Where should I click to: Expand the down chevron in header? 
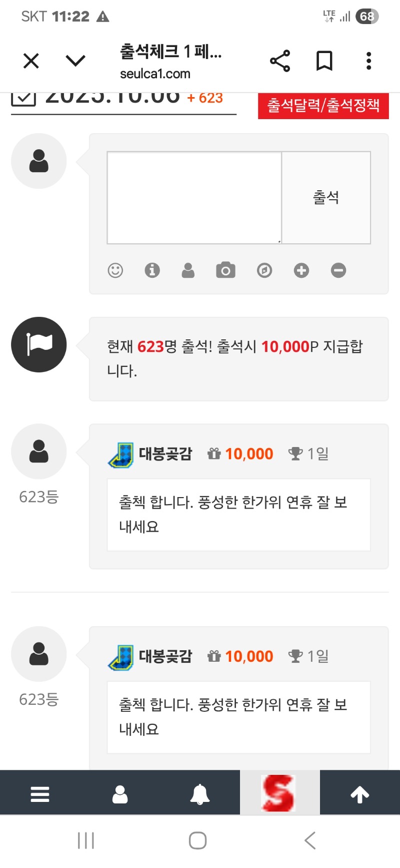pos(75,61)
